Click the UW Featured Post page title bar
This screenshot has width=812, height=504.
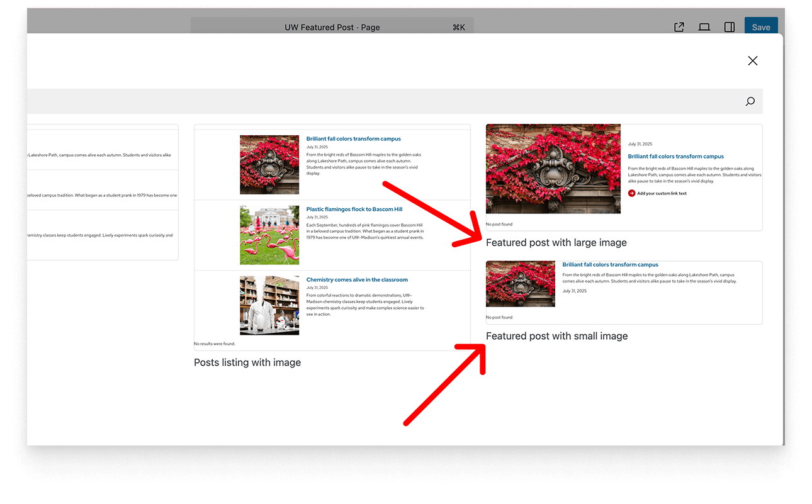(332, 27)
